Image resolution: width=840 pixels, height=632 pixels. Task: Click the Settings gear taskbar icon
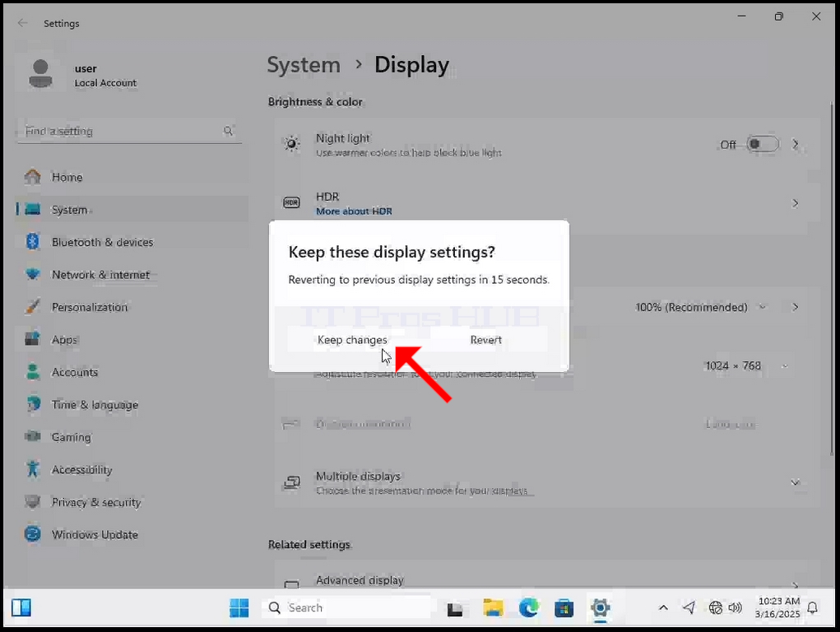(600, 608)
